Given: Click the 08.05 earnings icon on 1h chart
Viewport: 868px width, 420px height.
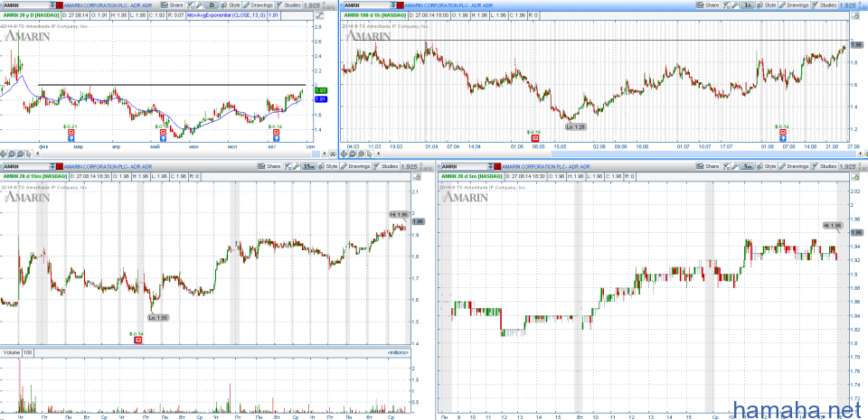Looking at the screenshot, I should [535, 137].
